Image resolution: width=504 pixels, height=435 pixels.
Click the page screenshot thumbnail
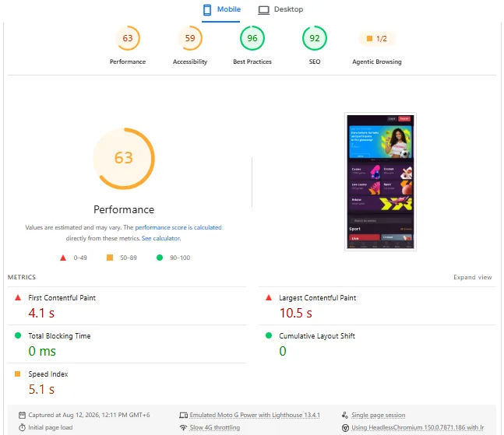(x=380, y=182)
